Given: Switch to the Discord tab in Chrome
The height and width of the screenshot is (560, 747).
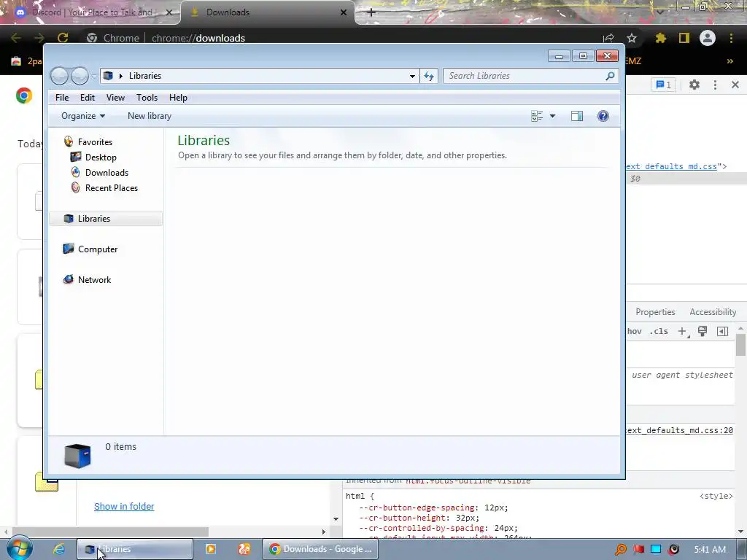Looking at the screenshot, I should (x=90, y=12).
